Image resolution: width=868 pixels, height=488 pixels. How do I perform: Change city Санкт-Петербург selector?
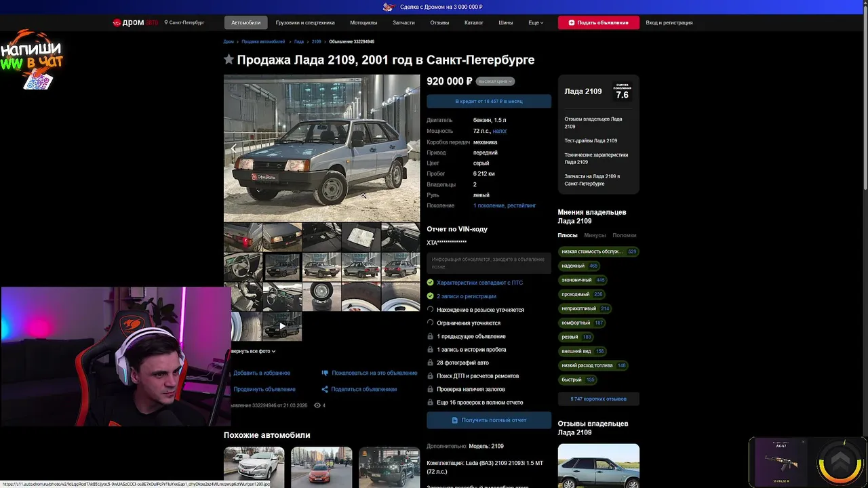pos(184,22)
